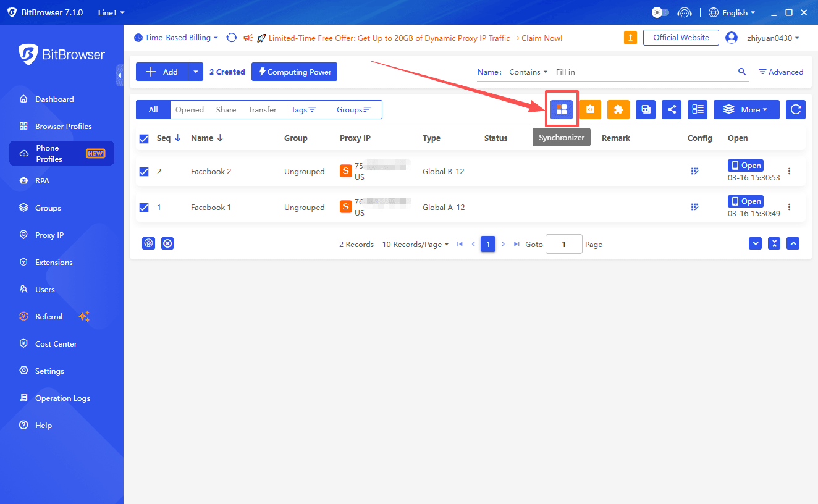Click the share icon in toolbar
This screenshot has height=504, width=818.
click(671, 109)
